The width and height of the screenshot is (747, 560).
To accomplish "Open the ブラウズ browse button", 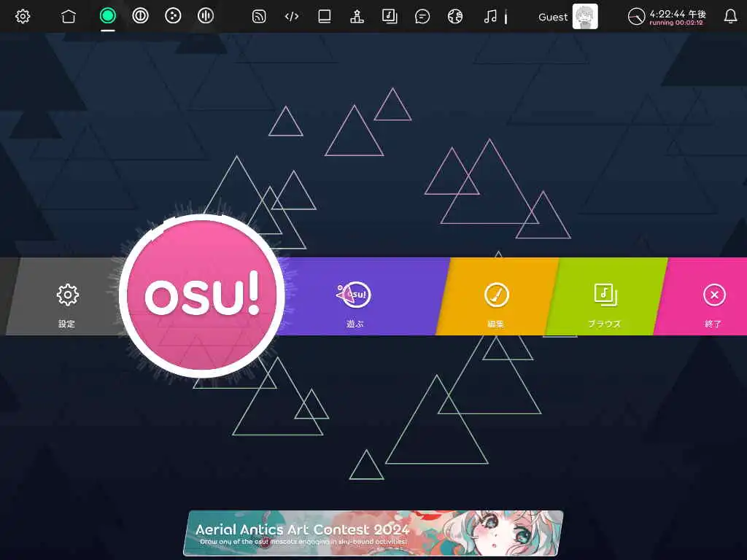I will [x=605, y=296].
